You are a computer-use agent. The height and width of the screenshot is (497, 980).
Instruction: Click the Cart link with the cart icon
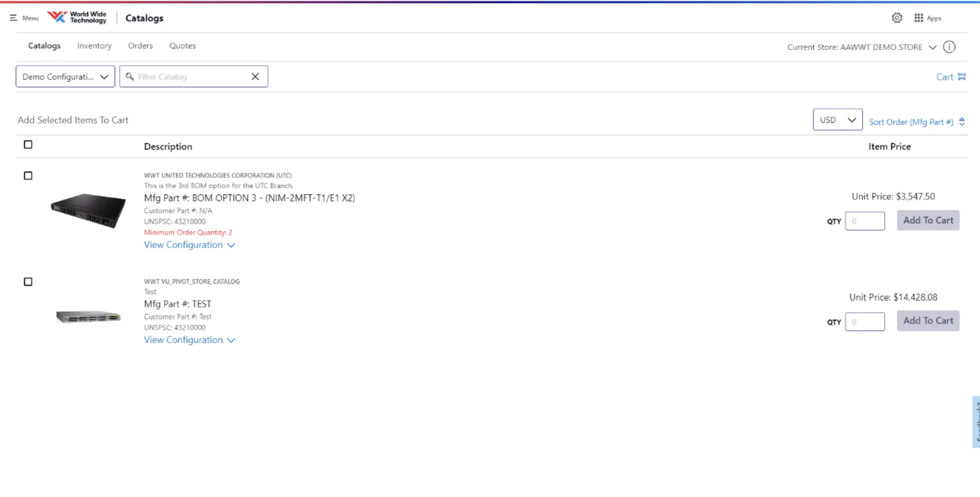[x=951, y=77]
